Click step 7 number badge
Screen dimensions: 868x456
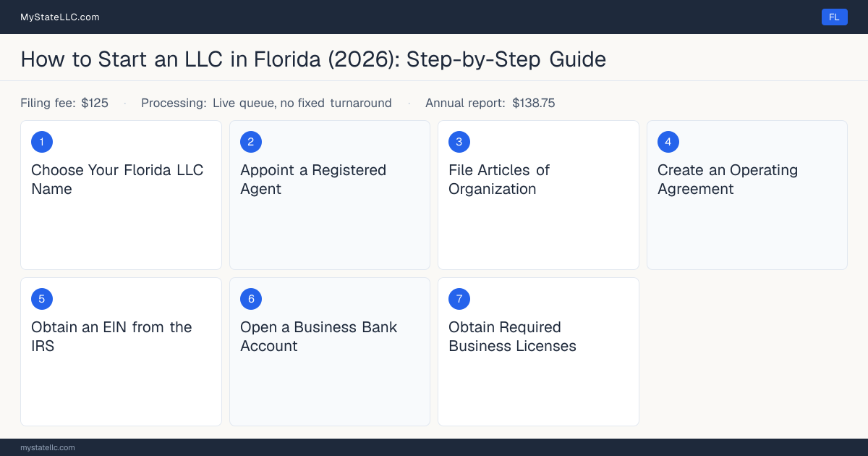click(x=459, y=299)
